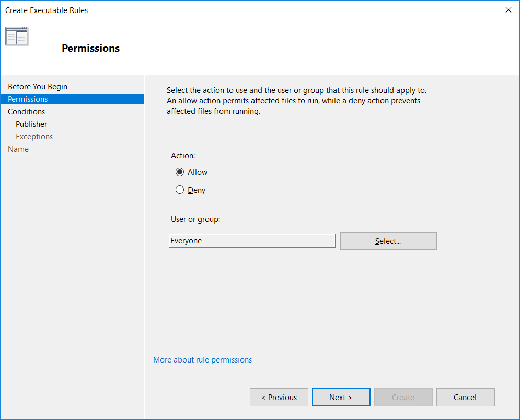Click the Everyone user or group field
Image resolution: width=520 pixels, height=420 pixels.
(252, 241)
